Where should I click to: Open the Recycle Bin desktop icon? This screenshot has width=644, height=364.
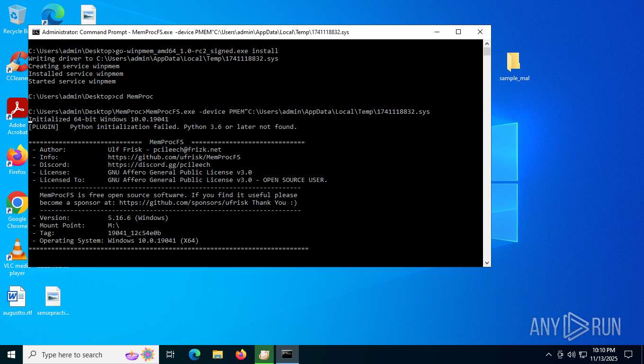point(17,19)
